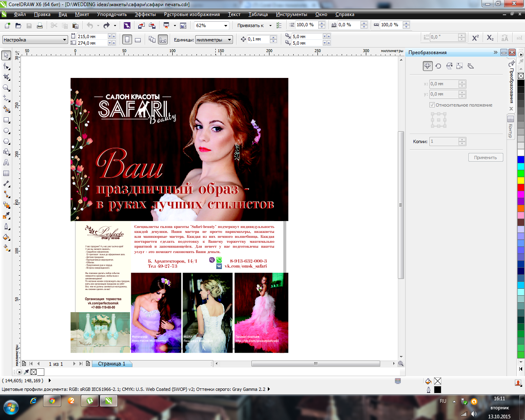The width and height of the screenshot is (525, 420).
Task: Open the units 'миллиметры' dropdown
Action: point(230,40)
